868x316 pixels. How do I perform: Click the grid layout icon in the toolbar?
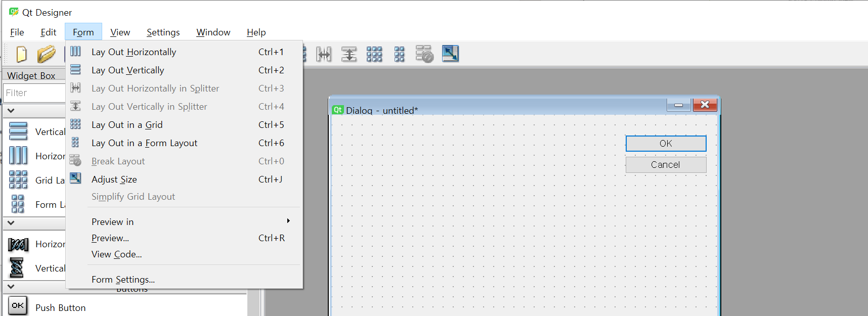tap(374, 54)
